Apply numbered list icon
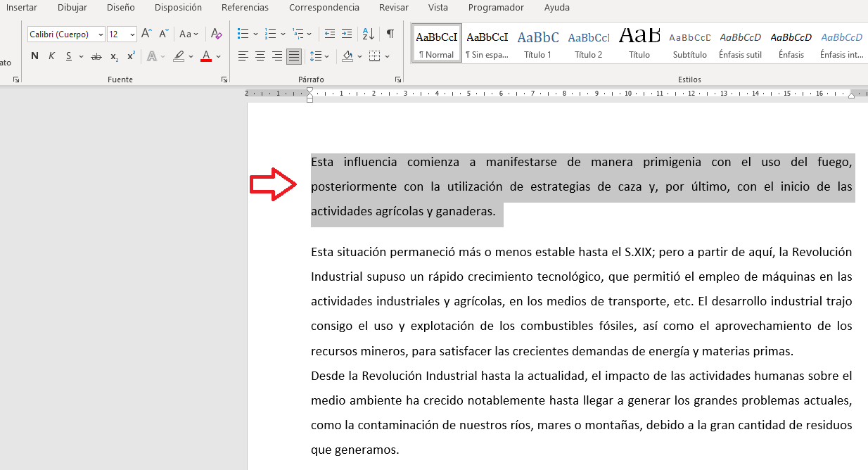Viewport: 868px width, 470px height. (x=270, y=34)
